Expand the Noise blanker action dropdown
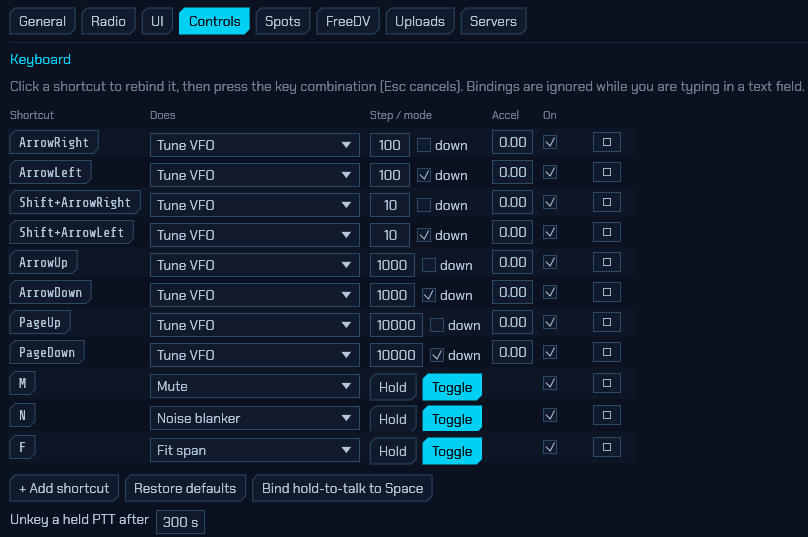 pos(255,418)
